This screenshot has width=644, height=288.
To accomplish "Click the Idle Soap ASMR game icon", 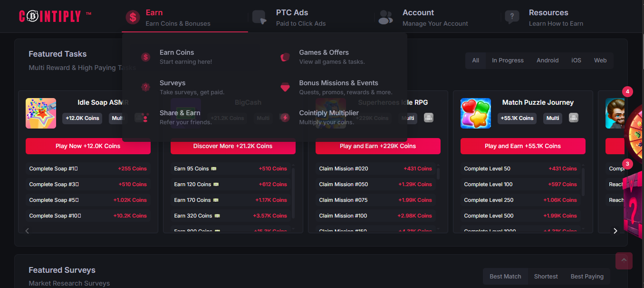I will pos(41,113).
